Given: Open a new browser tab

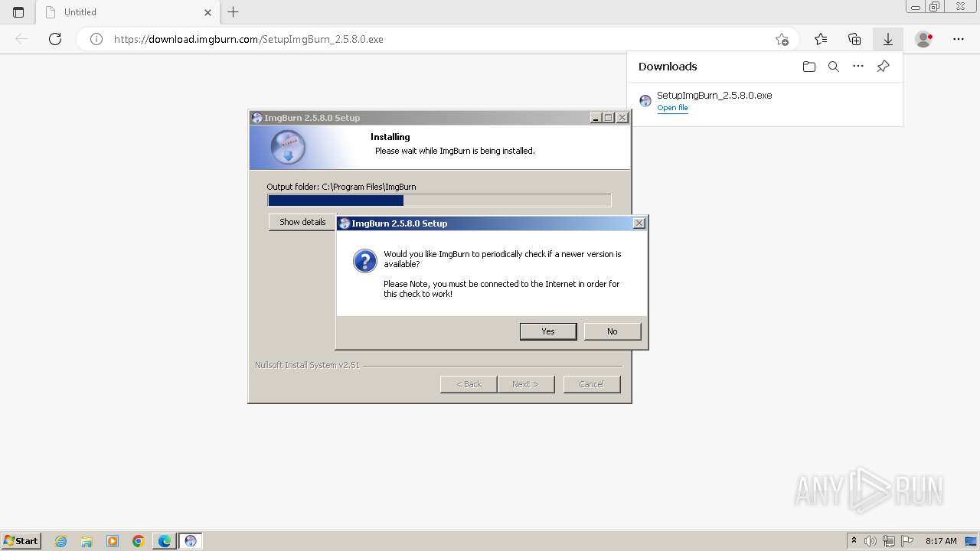Looking at the screenshot, I should tap(234, 12).
